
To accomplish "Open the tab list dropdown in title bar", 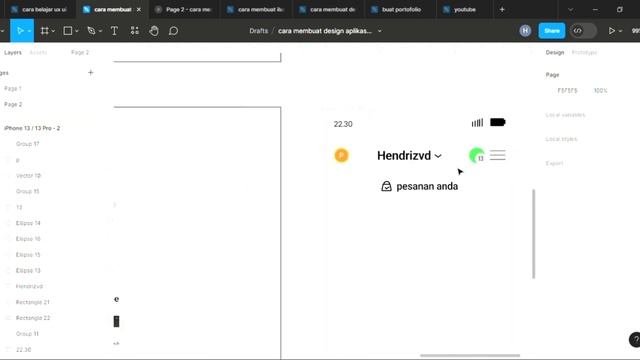I will coord(571,9).
